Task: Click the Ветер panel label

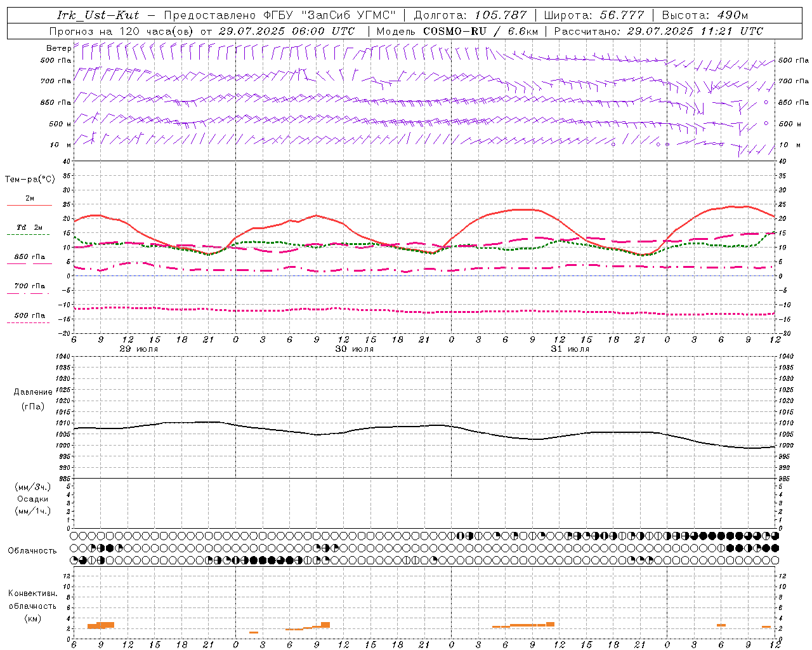Action: click(58, 48)
